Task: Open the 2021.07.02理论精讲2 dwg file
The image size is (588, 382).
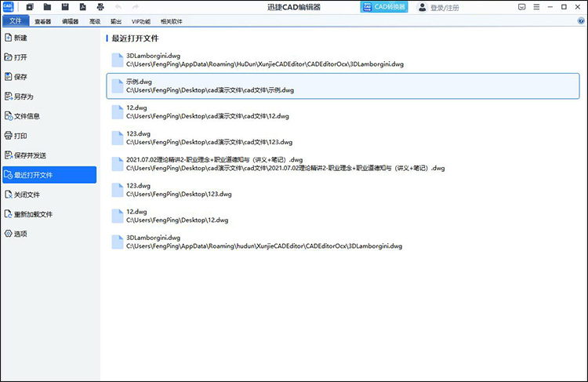Action: pos(343,164)
